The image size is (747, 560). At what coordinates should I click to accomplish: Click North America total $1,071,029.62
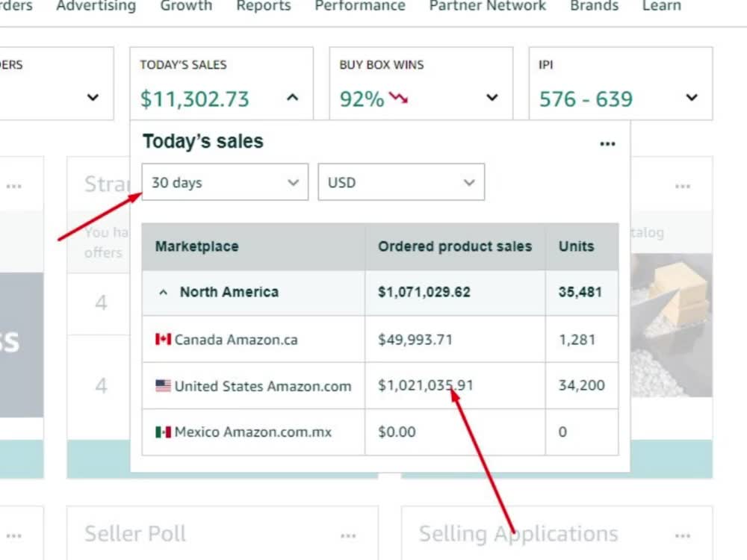(x=424, y=293)
